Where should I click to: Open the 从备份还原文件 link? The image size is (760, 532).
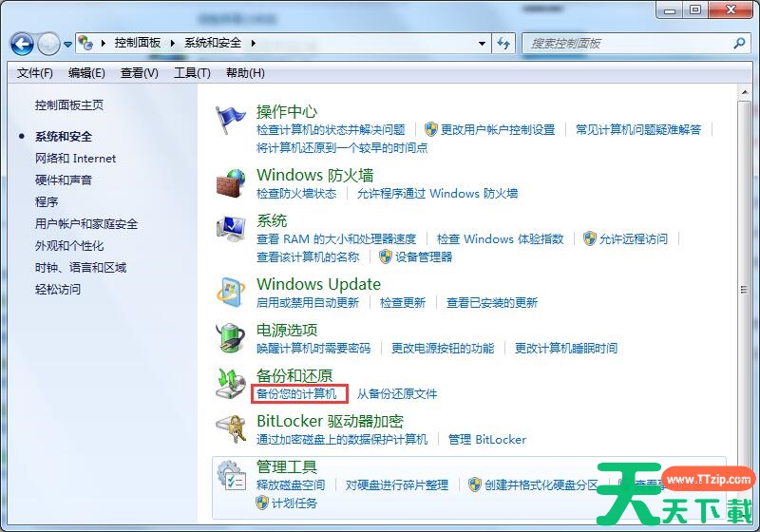(x=397, y=393)
